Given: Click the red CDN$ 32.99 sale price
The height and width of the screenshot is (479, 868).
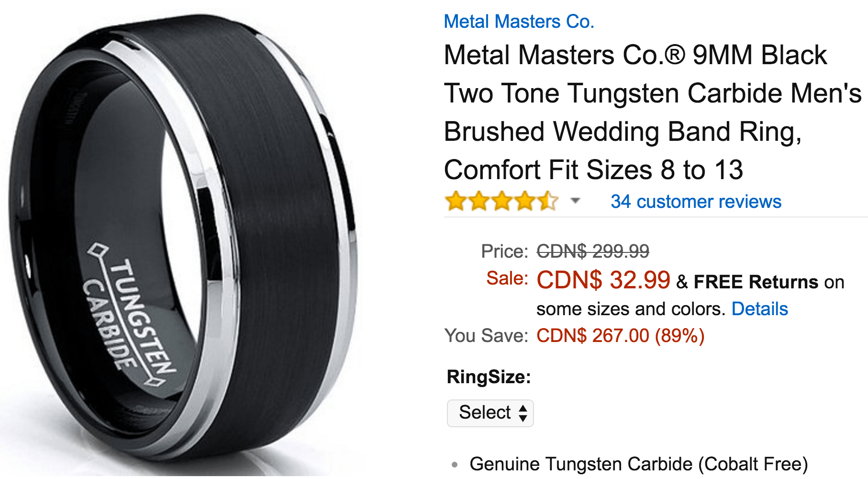Looking at the screenshot, I should [x=603, y=280].
